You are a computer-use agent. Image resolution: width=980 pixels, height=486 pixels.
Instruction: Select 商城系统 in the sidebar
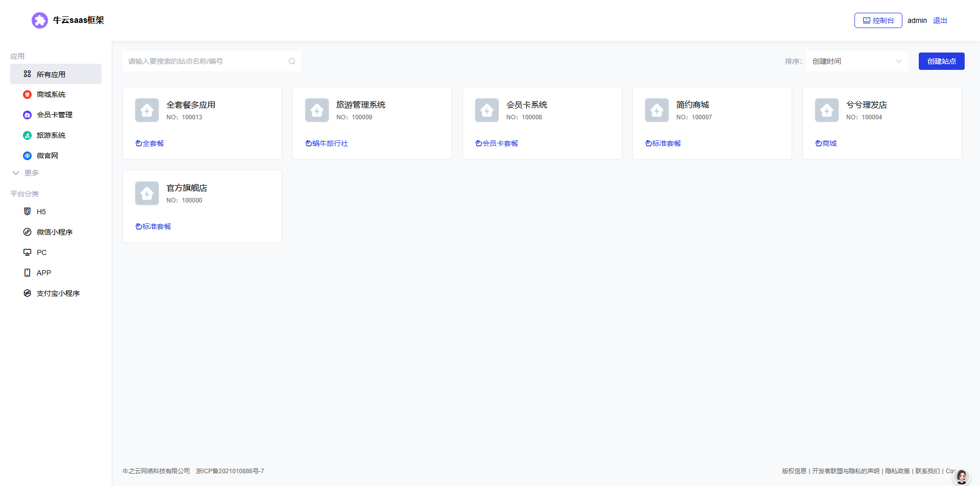pos(56,94)
